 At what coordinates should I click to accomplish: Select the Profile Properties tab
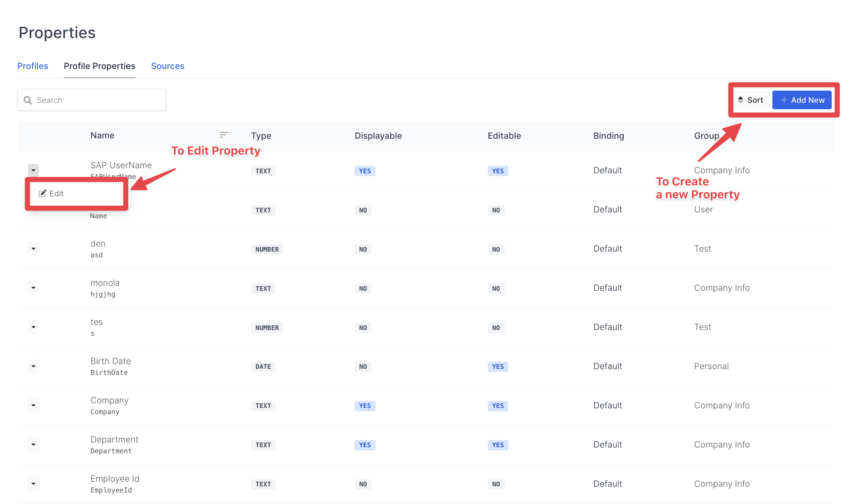[x=100, y=66]
